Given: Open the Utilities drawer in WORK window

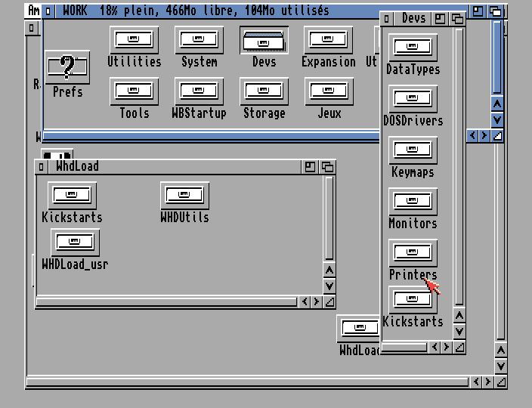Looking at the screenshot, I should 134,40.
